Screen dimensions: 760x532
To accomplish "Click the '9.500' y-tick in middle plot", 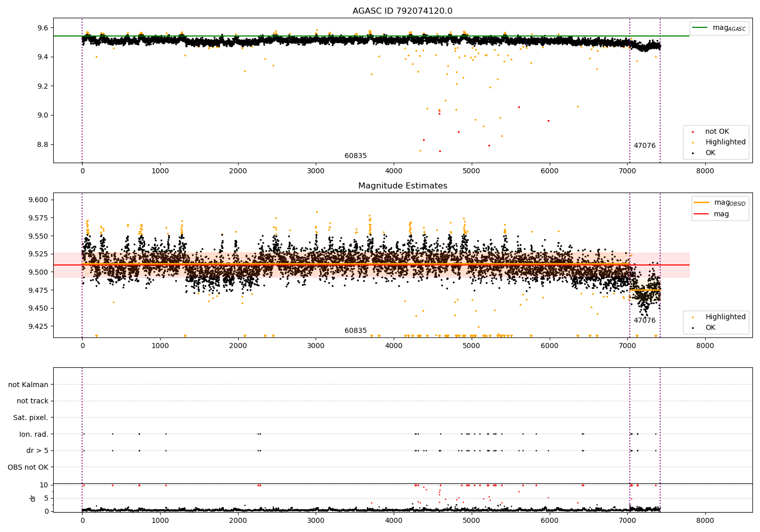I will click(38, 273).
